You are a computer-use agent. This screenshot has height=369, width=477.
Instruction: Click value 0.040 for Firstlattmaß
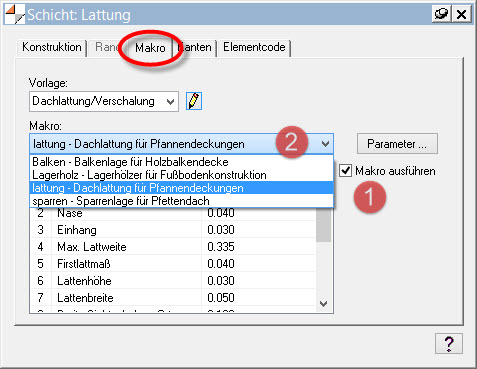point(221,264)
